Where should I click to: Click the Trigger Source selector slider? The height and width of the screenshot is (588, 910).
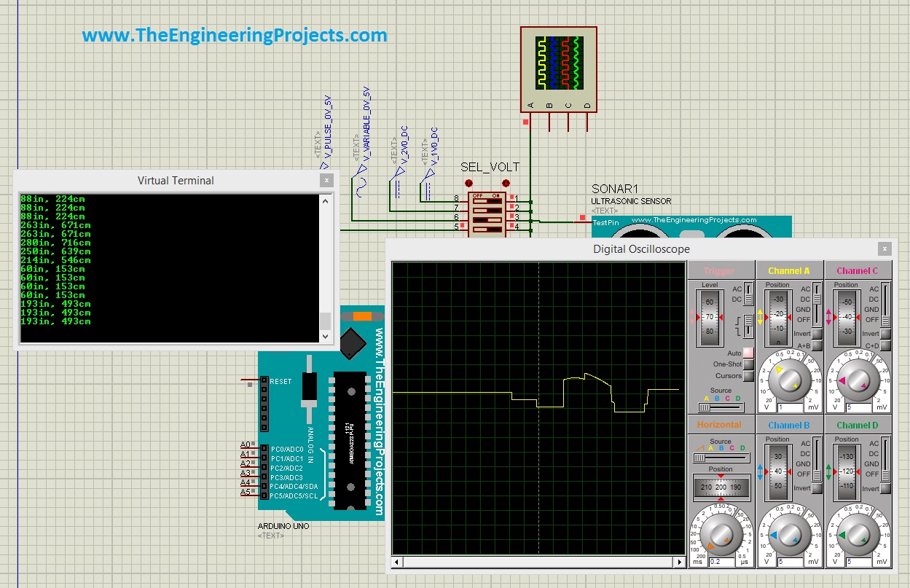(704, 407)
